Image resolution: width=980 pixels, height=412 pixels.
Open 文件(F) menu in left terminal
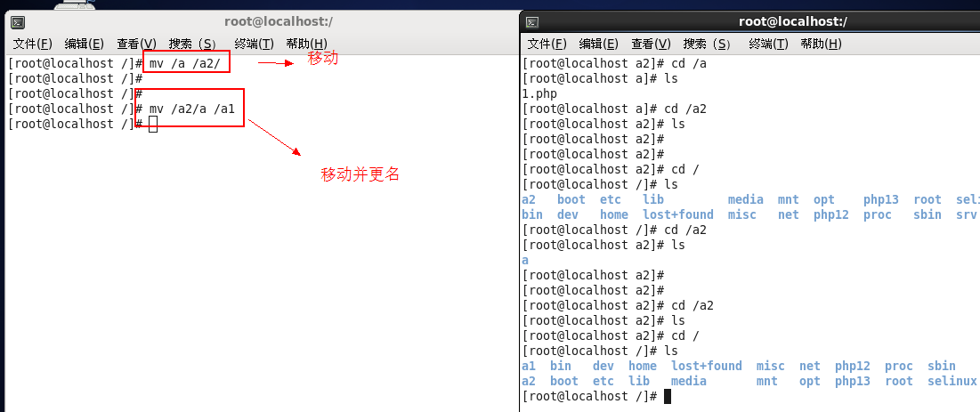click(33, 44)
